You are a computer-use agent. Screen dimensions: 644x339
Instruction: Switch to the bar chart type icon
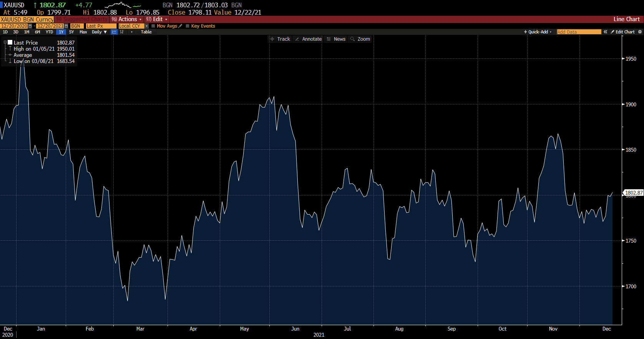122,32
